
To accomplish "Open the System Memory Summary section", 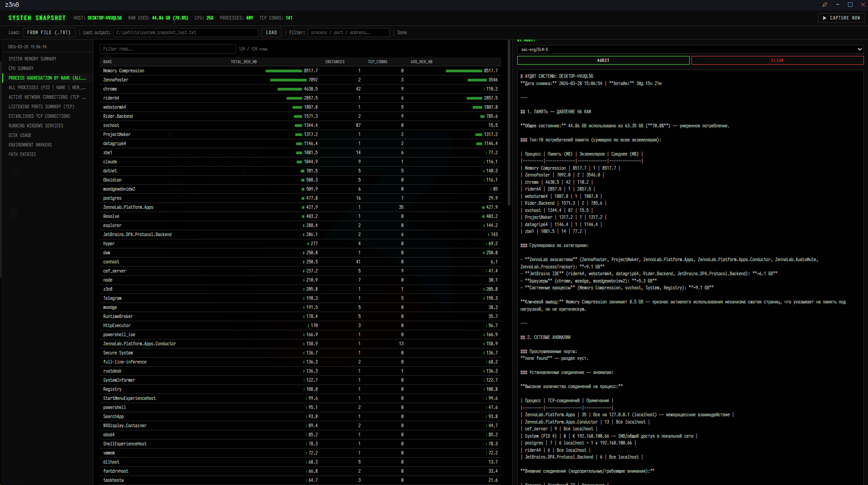I will tap(32, 59).
